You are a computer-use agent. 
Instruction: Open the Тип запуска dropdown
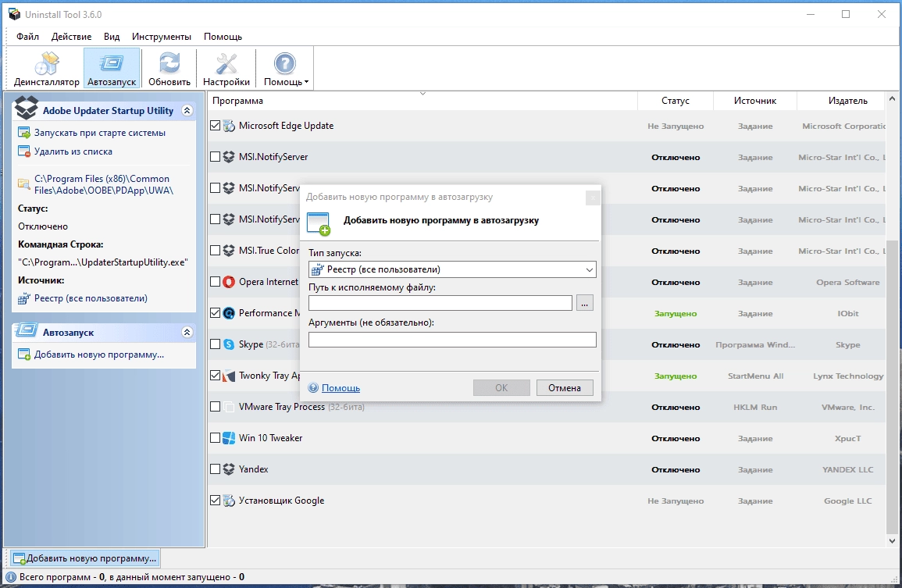(452, 269)
